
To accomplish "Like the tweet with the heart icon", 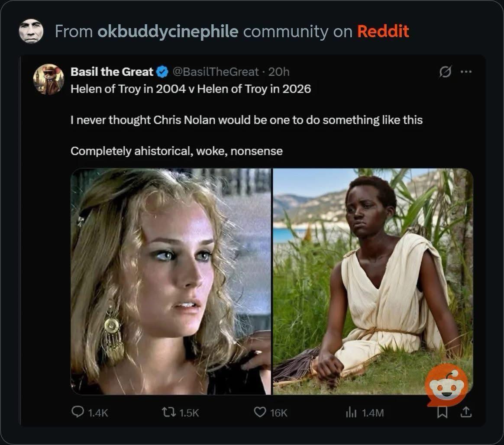I will click(x=260, y=412).
